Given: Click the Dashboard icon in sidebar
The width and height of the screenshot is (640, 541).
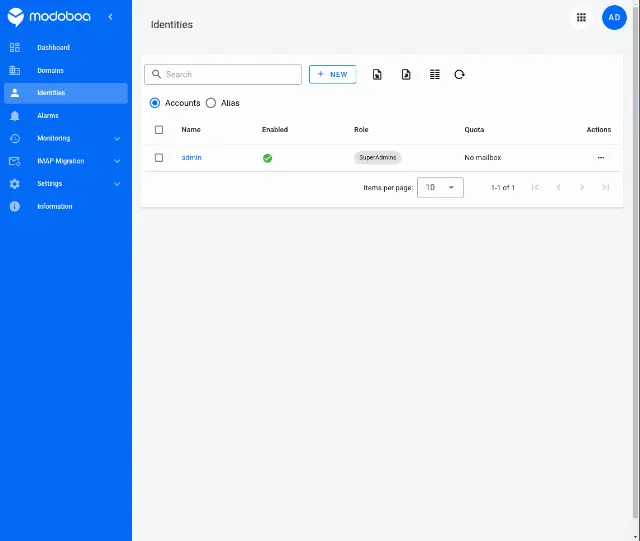Looking at the screenshot, I should click(15, 47).
